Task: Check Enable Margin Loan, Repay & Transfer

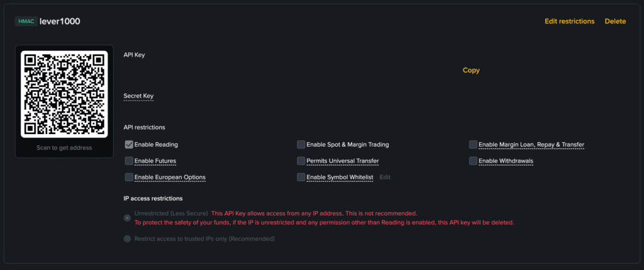Action: pyautogui.click(x=473, y=145)
